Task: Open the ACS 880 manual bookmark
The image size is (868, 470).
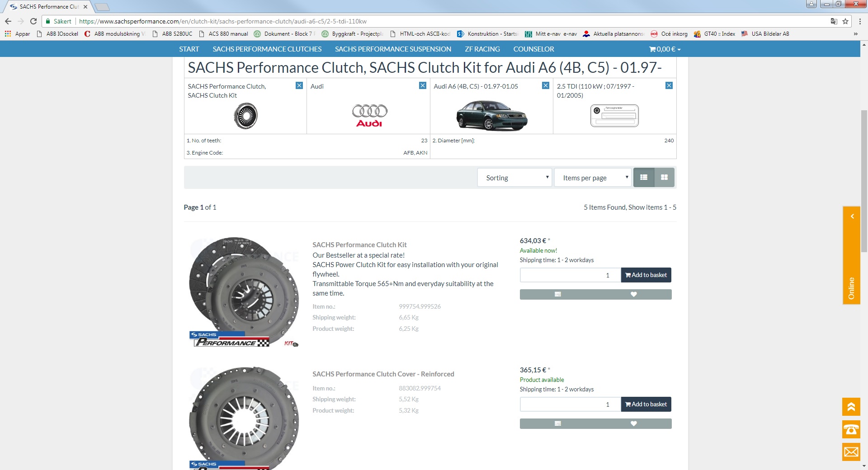Action: tap(224, 34)
